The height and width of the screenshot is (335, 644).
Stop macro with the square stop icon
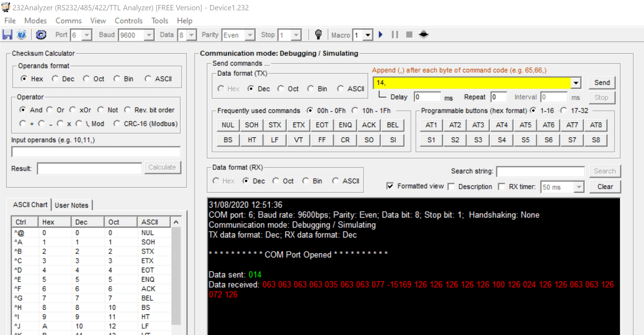pyautogui.click(x=409, y=34)
